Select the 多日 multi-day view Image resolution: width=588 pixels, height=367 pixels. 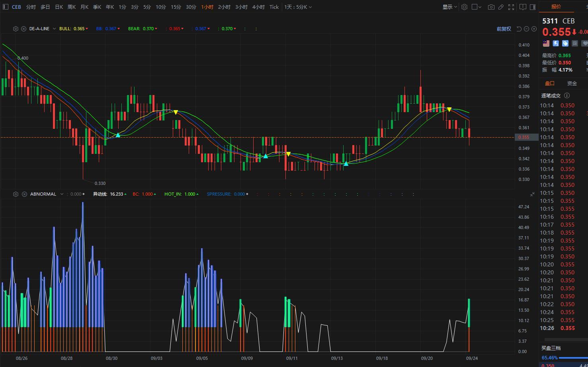click(x=45, y=7)
